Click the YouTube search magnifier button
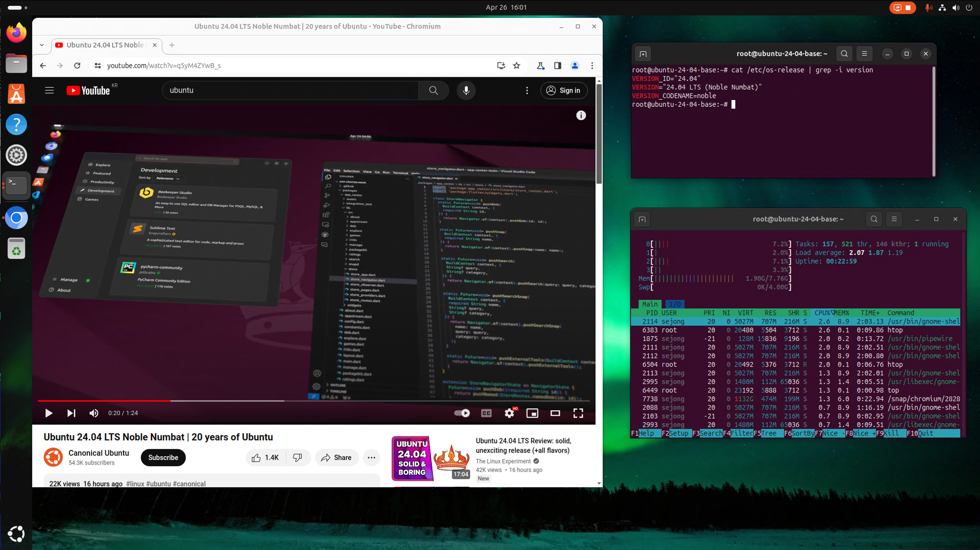The height and width of the screenshot is (550, 980). pyautogui.click(x=433, y=90)
